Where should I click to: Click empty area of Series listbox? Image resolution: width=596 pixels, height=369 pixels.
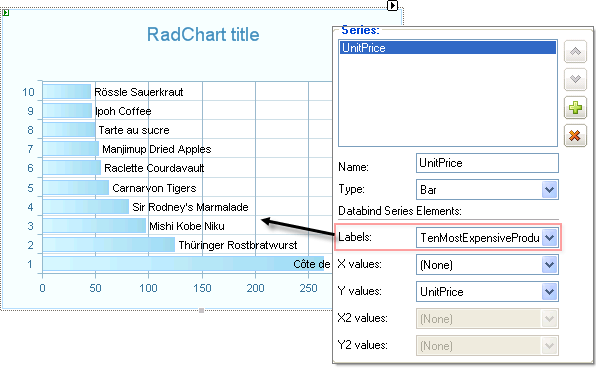click(448, 101)
